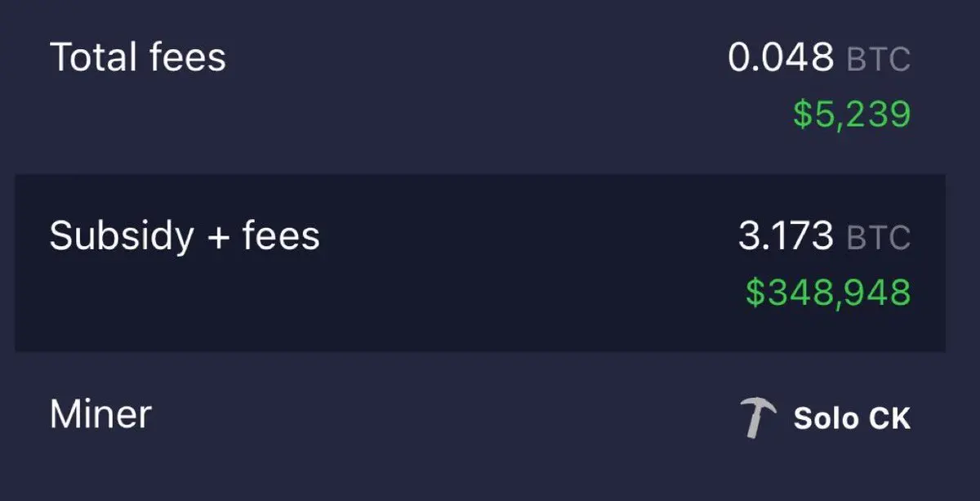Image resolution: width=980 pixels, height=501 pixels.
Task: Click the Total fees label
Action: click(138, 58)
